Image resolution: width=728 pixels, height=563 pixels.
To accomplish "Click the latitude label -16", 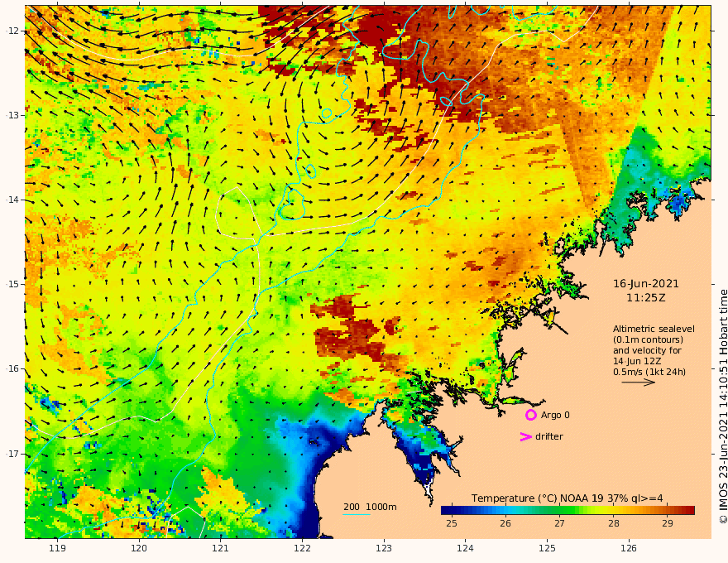I will [12, 368].
